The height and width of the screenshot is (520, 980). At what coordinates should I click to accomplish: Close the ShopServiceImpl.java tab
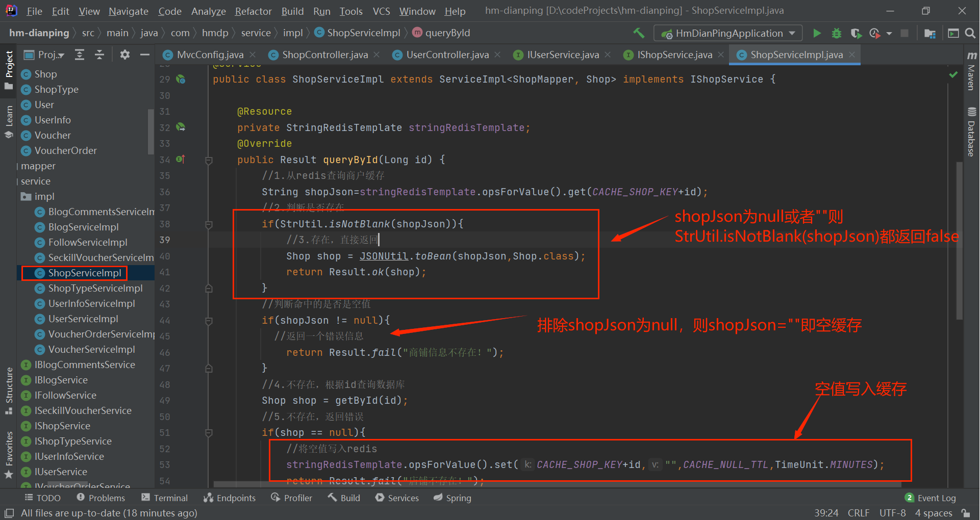[851, 55]
